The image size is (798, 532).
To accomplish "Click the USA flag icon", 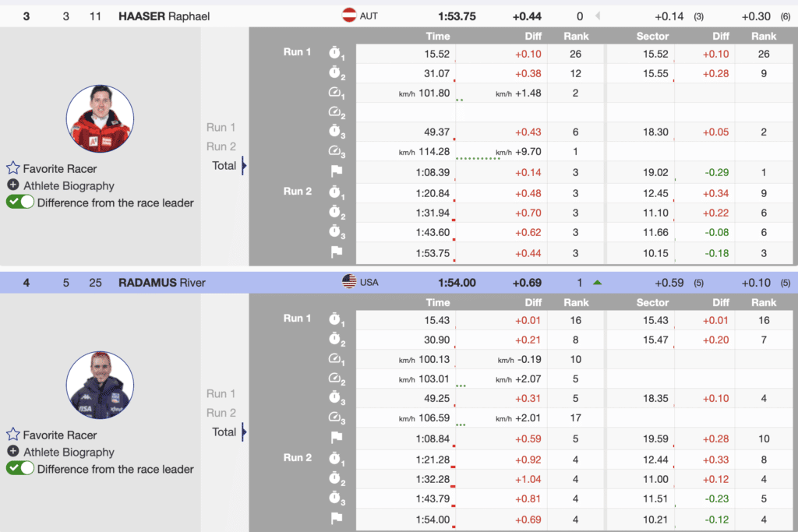I will click(x=349, y=282).
